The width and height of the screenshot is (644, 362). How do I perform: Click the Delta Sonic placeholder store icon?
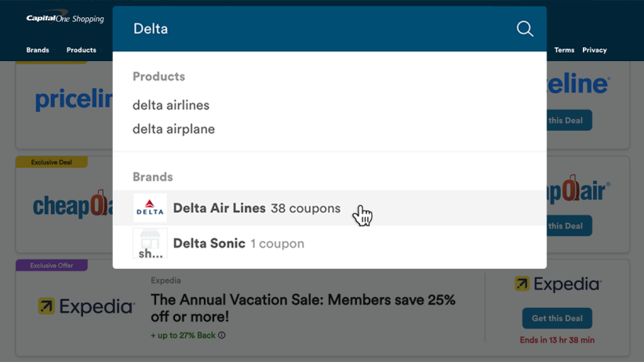tap(150, 244)
